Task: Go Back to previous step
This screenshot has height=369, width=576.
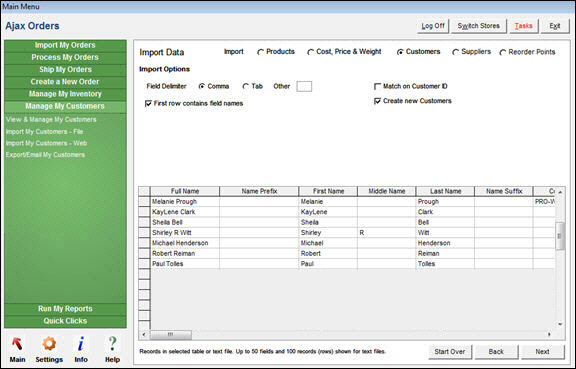Action: pos(496,352)
